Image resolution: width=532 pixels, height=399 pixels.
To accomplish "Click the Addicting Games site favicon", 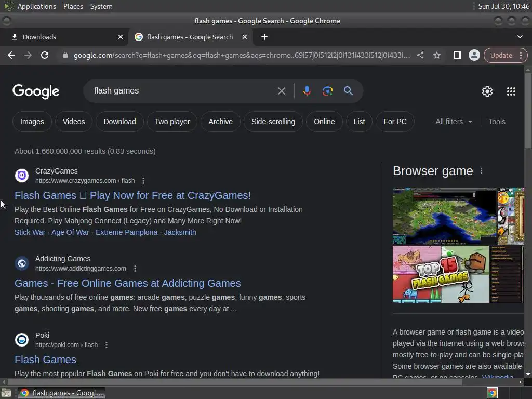I will click(x=22, y=263).
